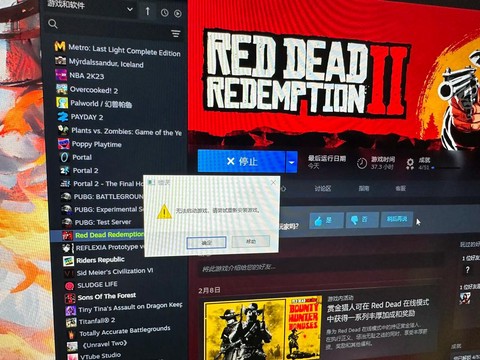Image resolution: width=480 pixels, height=360 pixels.
Task: Click the ready-to-play circle icon
Action: tap(178, 13)
